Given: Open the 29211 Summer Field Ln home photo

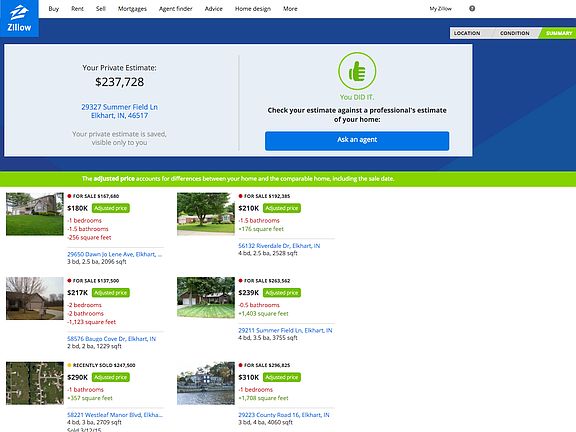Looking at the screenshot, I should 206,298.
